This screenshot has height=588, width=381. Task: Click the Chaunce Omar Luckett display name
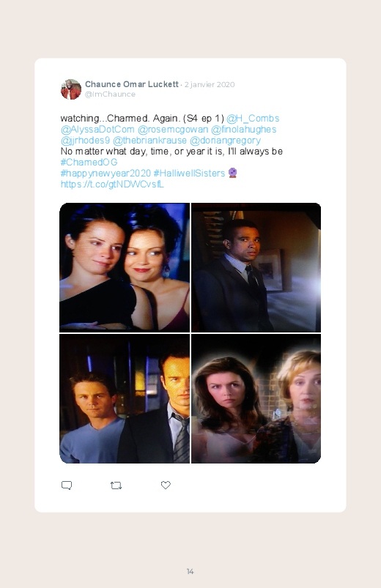tap(131, 84)
